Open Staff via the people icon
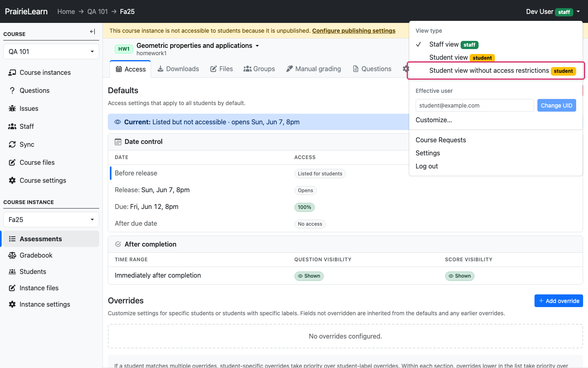 (x=12, y=126)
